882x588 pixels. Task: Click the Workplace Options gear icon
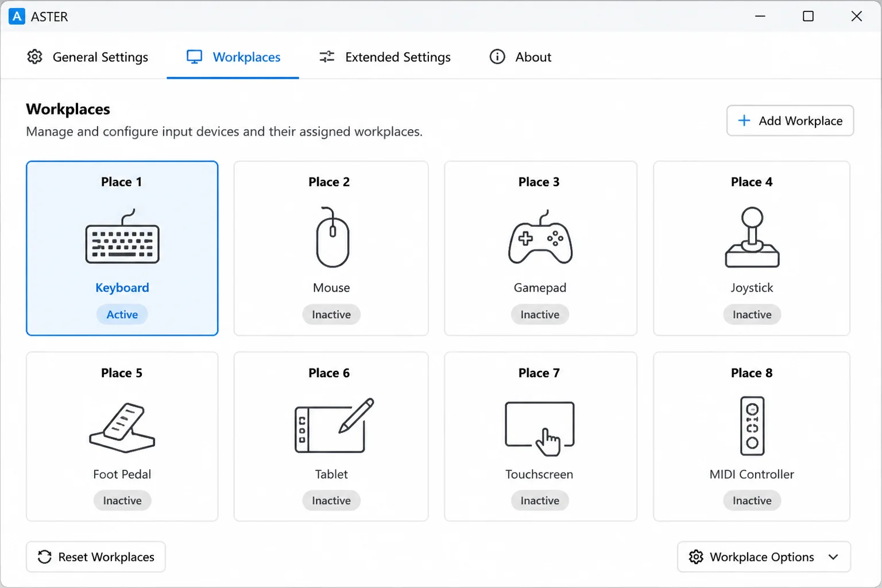tap(696, 557)
